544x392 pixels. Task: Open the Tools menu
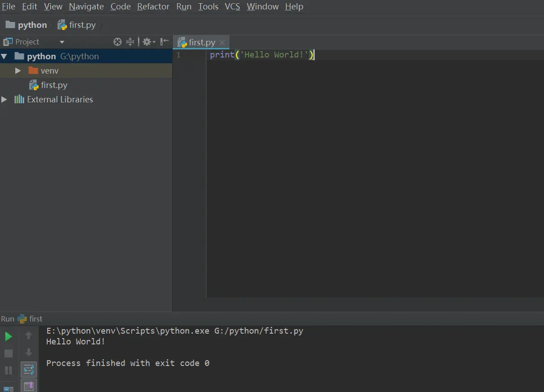point(208,6)
